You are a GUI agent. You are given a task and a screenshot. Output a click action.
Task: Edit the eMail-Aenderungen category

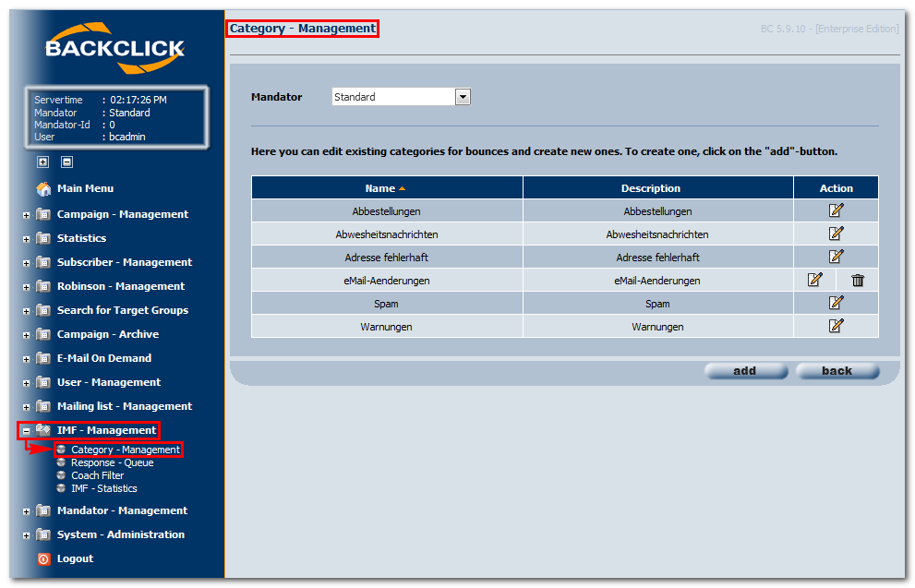(815, 280)
